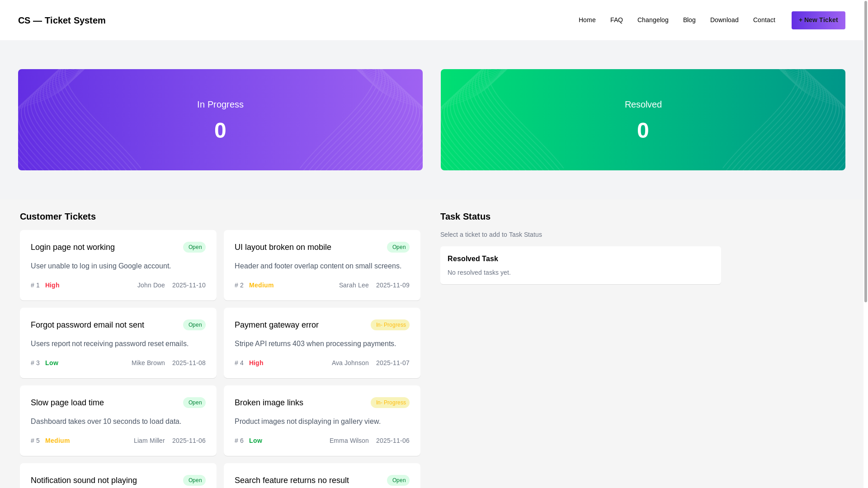This screenshot has height=488, width=868.
Task: Click customer name John Doe
Action: (x=151, y=285)
